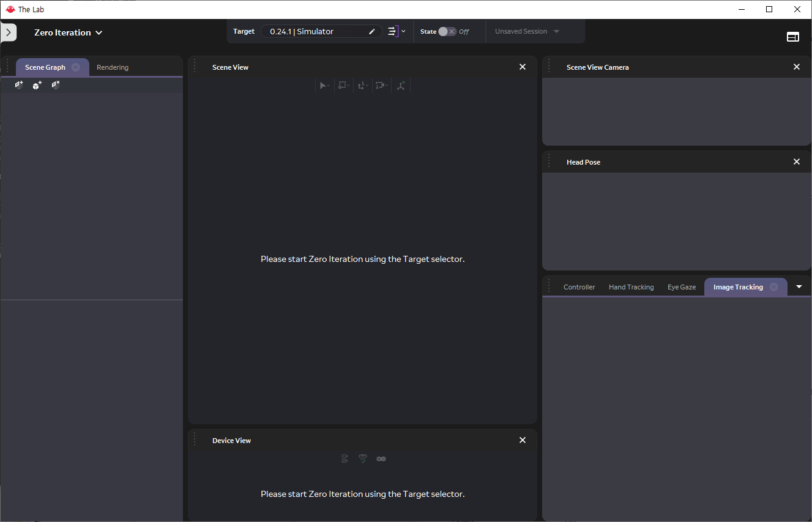Click the headset reset icon in Device View
This screenshot has height=522, width=812.
point(363,458)
